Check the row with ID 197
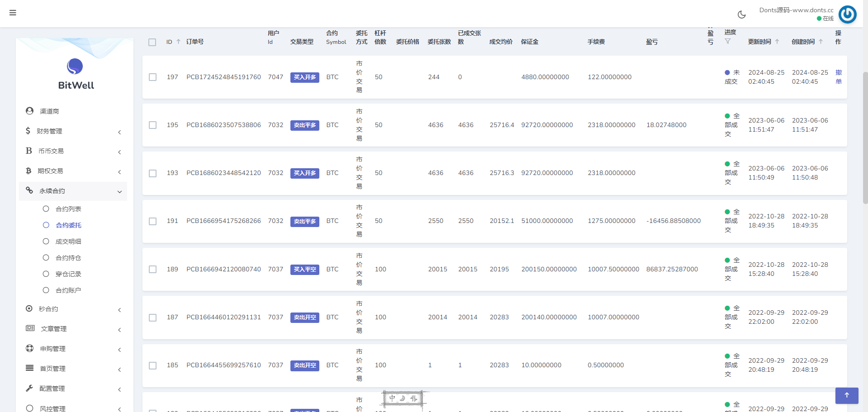Screen dimensions: 868x412 click(153, 77)
